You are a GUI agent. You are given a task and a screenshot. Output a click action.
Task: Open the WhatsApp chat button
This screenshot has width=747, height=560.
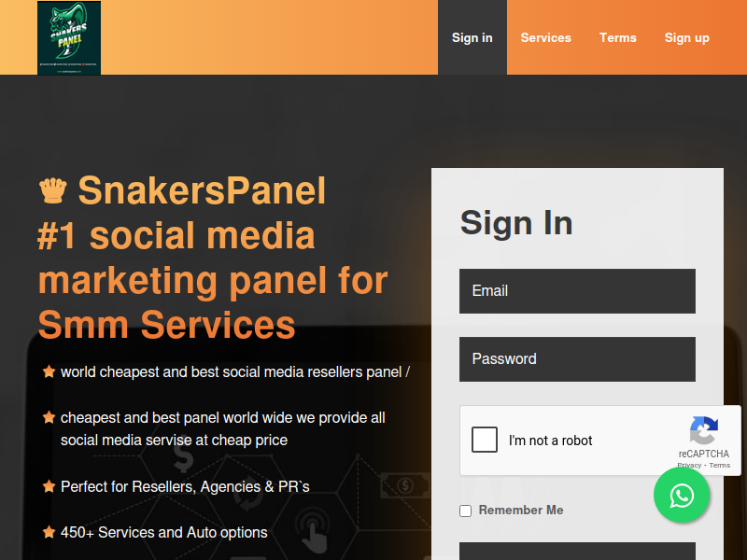point(682,496)
